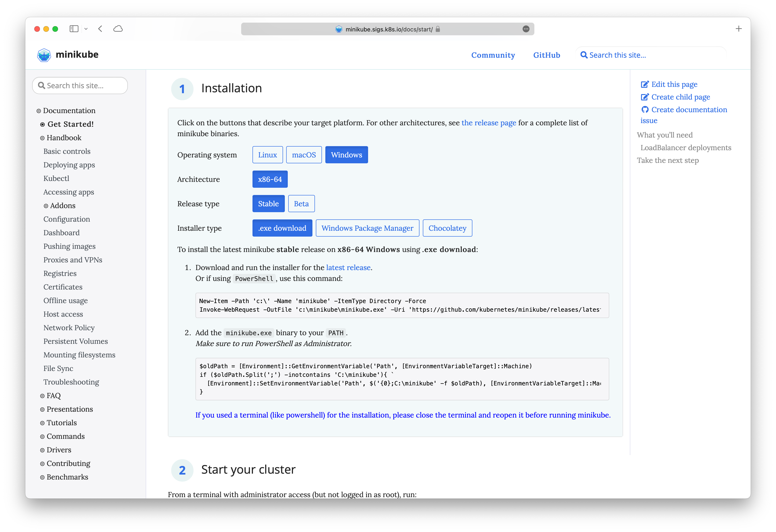Open the Community page from the top navigation

493,55
